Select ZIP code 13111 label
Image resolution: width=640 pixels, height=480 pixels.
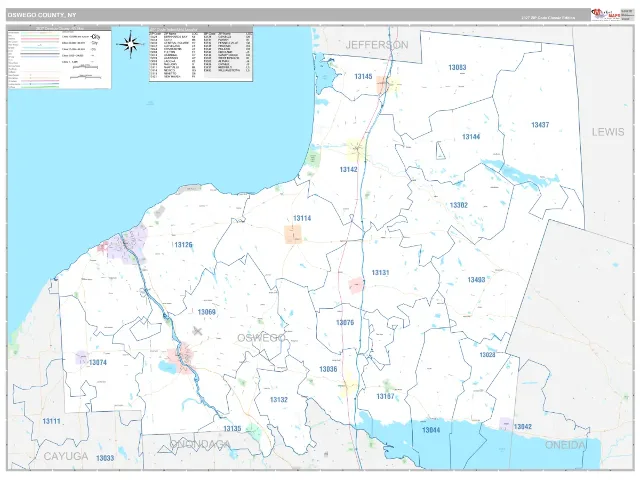pyautogui.click(x=52, y=421)
